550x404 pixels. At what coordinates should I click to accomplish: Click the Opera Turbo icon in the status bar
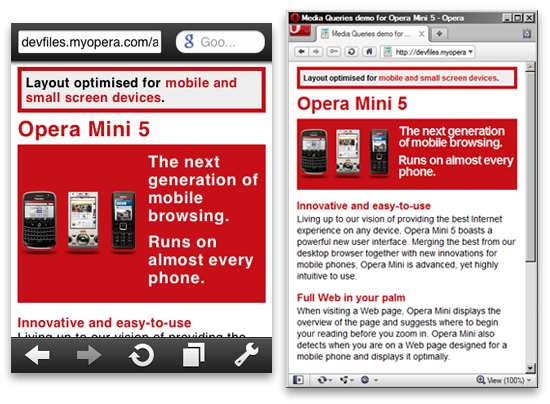(365, 380)
